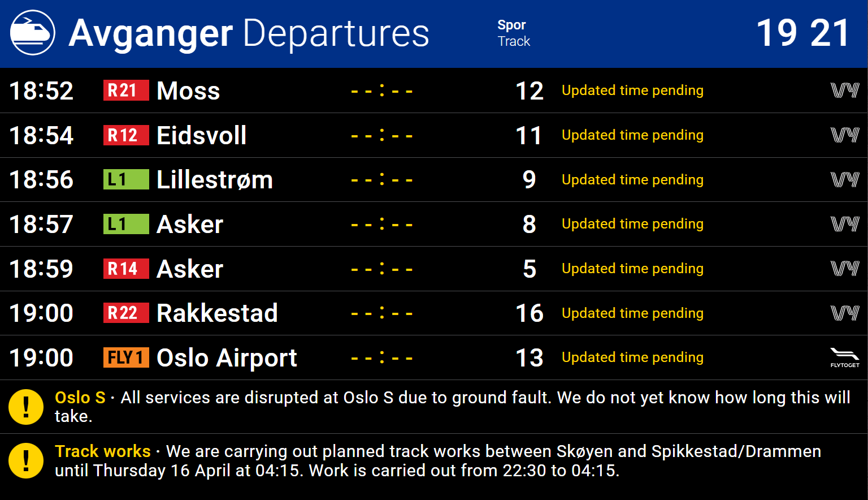The width and height of the screenshot is (868, 500).
Task: Select the Moss destination name
Action: (x=188, y=90)
